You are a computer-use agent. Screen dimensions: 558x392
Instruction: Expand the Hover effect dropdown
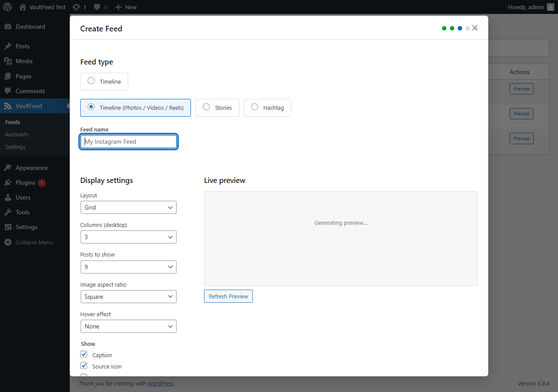(x=129, y=326)
